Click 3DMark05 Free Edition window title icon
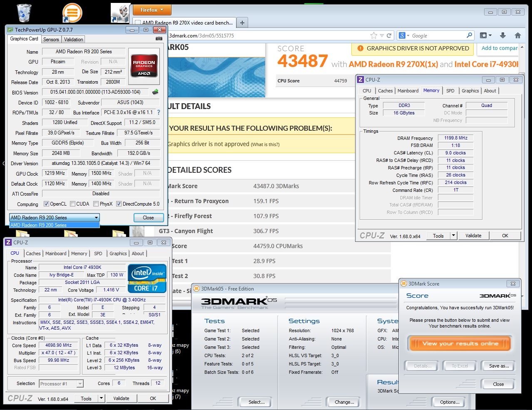Viewport: 532px width, 410px height. pyautogui.click(x=196, y=288)
